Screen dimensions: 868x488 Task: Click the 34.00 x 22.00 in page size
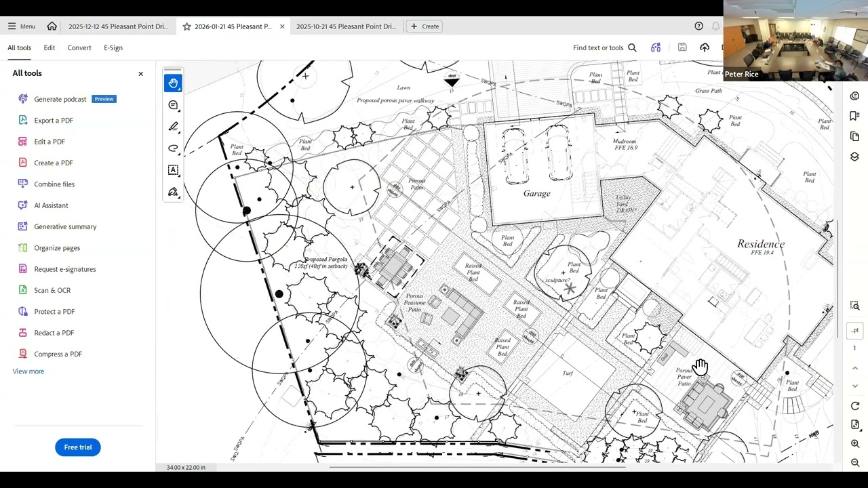point(186,467)
